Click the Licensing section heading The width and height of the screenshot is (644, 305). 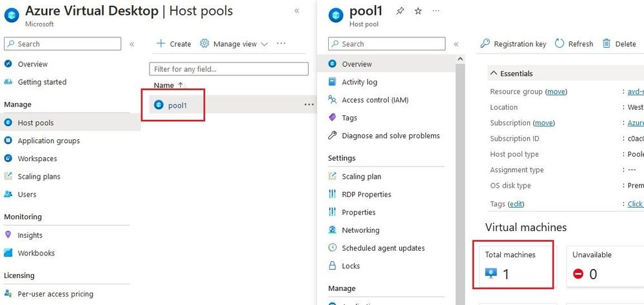tap(19, 275)
